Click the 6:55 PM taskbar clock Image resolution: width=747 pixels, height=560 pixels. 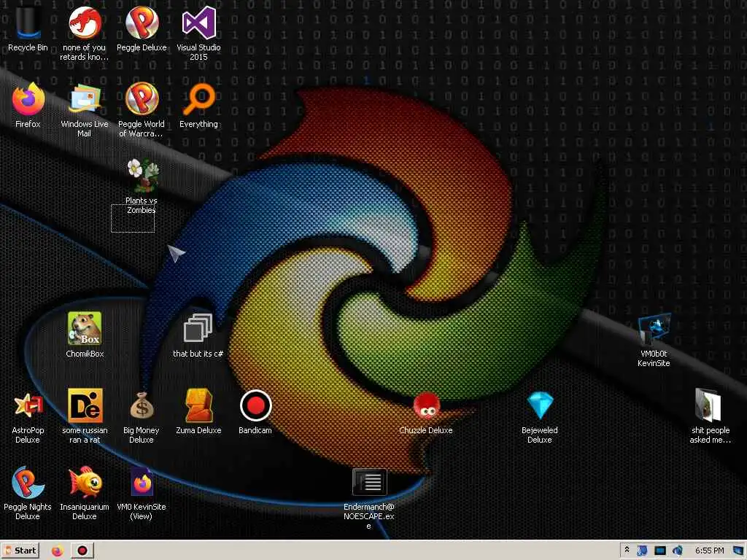pos(709,551)
